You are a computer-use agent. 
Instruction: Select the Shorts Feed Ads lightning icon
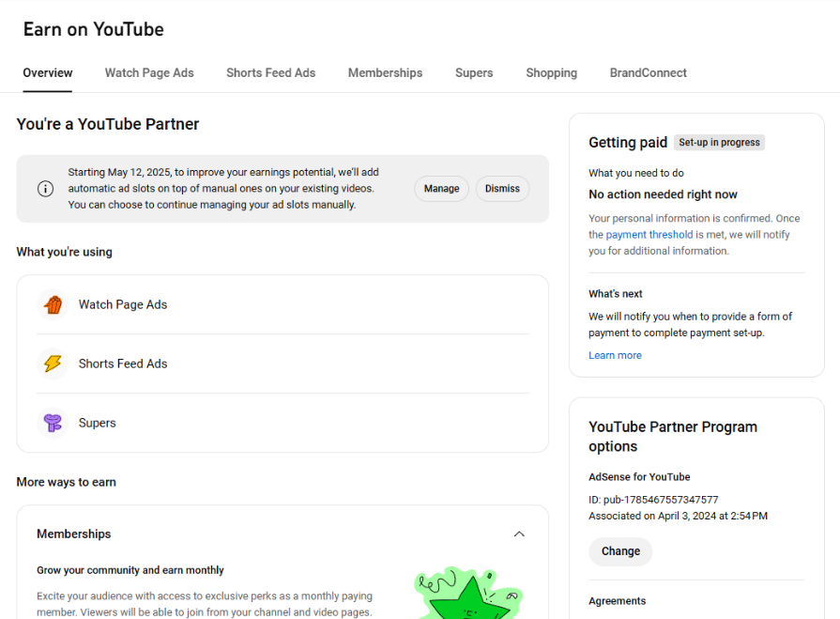click(x=53, y=364)
